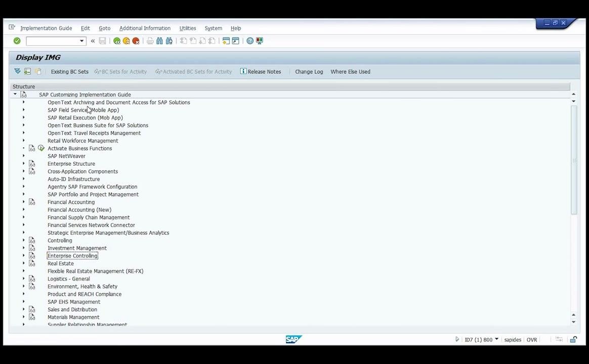Screen dimensions: 589x364
Task: Expand the Investment Management node arrow
Action: (23, 248)
